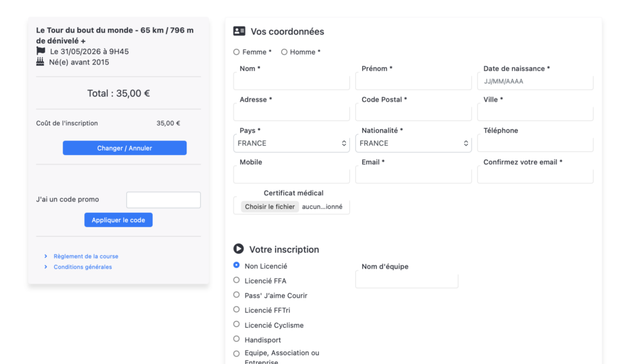Expand the Règlement de la course link
This screenshot has height=364, width=643.
click(x=85, y=256)
